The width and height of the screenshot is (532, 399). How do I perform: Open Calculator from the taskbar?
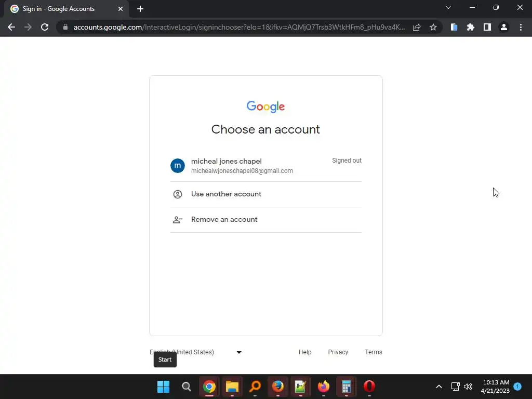point(346,387)
